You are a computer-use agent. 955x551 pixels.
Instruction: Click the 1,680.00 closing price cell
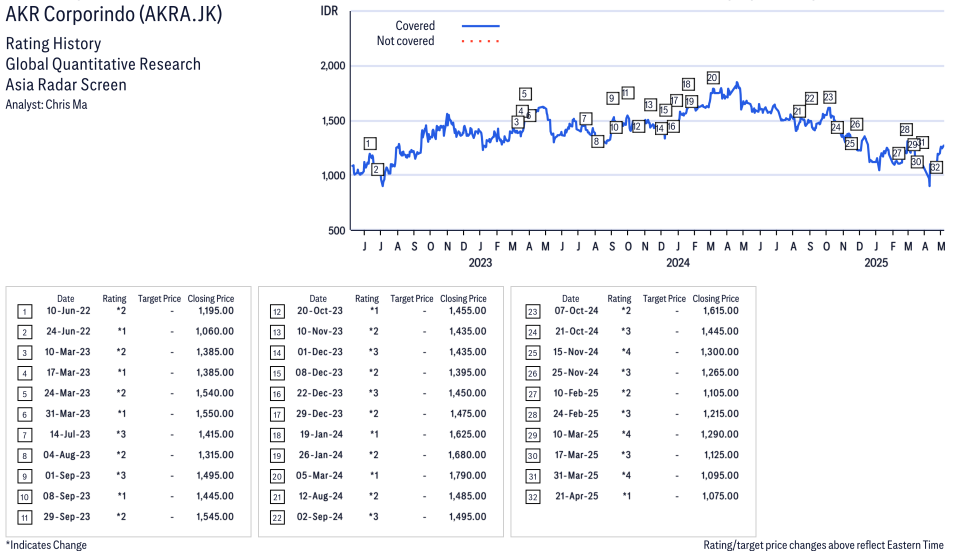tap(467, 455)
